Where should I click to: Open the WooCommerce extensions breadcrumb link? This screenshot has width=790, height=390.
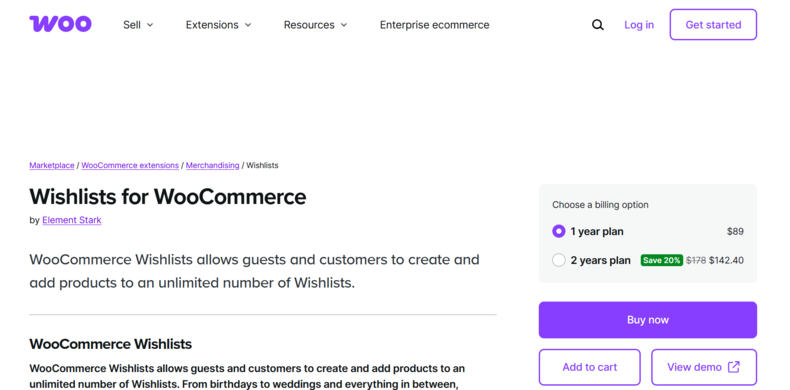point(130,165)
